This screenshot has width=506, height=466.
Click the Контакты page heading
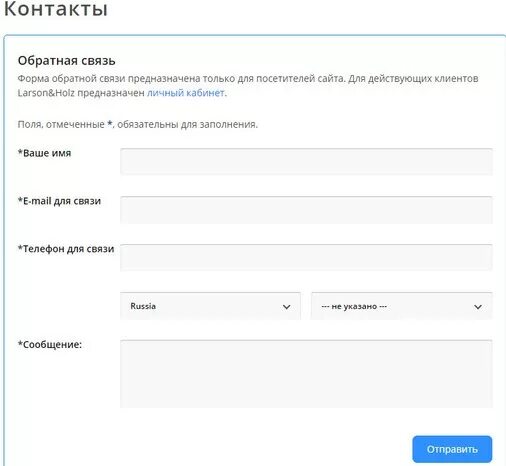click(x=56, y=9)
